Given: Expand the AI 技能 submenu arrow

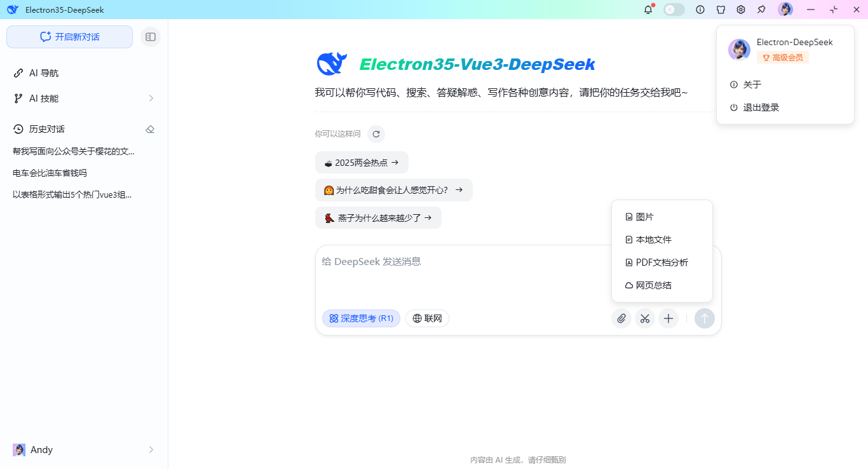Looking at the screenshot, I should click(x=151, y=99).
